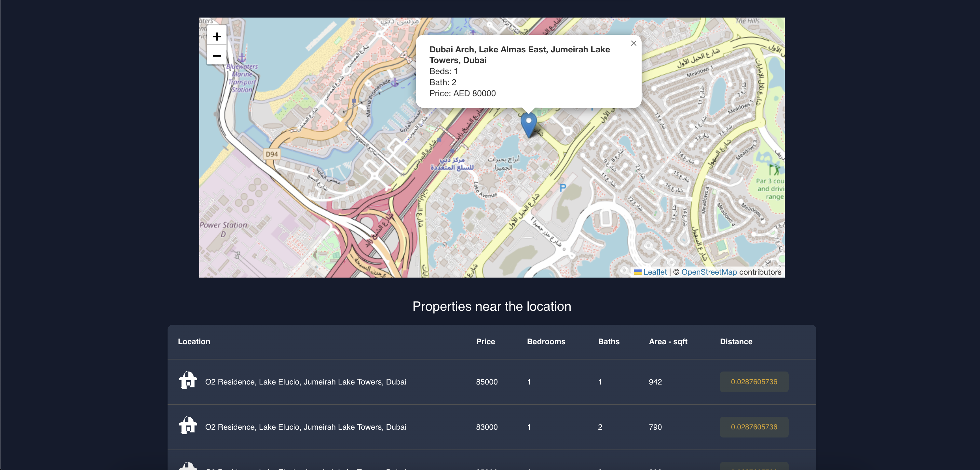Image resolution: width=980 pixels, height=470 pixels.
Task: Click the Power Station D label on map
Action: click(x=223, y=229)
